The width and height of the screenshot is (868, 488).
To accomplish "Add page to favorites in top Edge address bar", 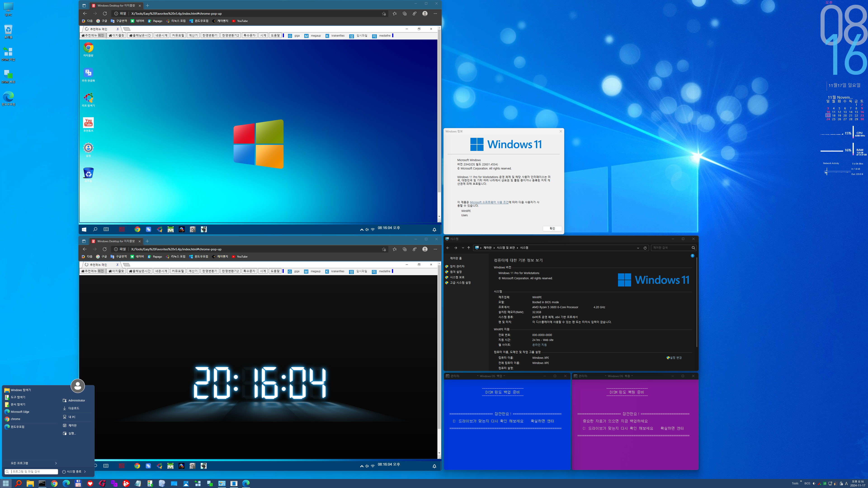I will (384, 14).
